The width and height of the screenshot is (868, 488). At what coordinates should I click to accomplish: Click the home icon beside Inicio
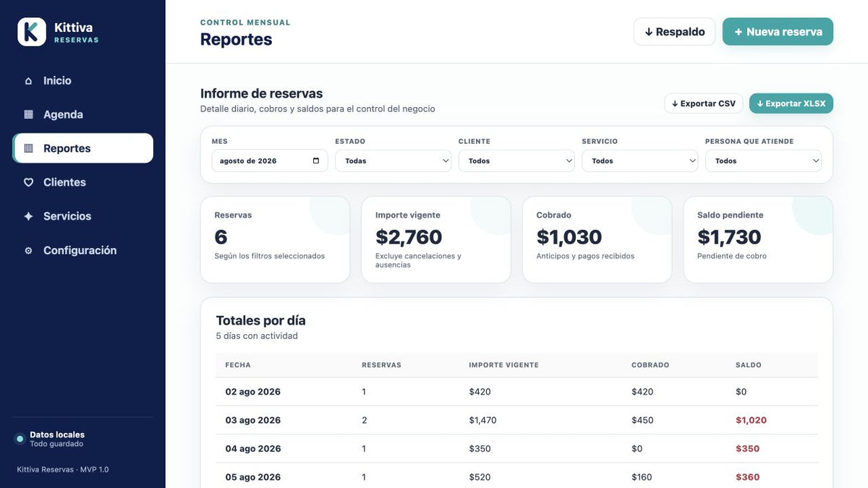pos(28,81)
